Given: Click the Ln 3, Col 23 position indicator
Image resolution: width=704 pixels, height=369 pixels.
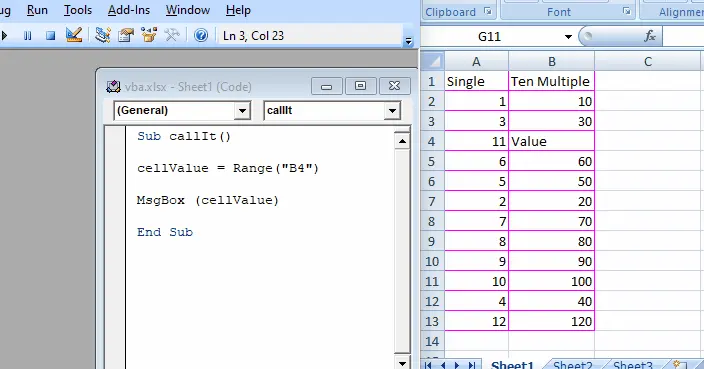Looking at the screenshot, I should pos(254,35).
